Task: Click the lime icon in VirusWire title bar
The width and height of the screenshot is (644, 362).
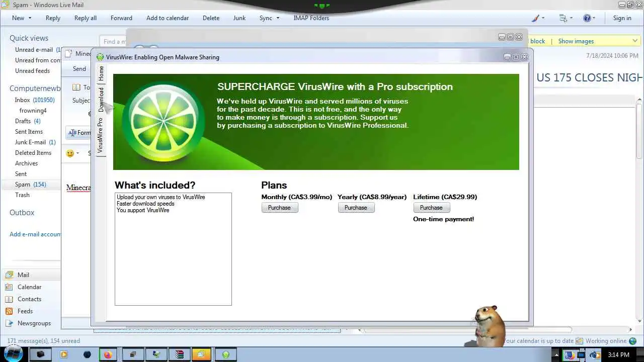Action: click(100, 57)
